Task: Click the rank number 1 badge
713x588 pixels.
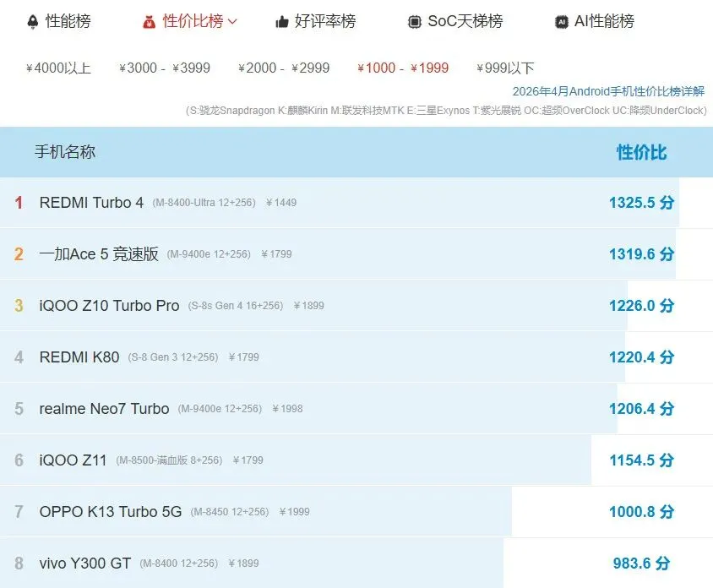Action: click(x=19, y=203)
